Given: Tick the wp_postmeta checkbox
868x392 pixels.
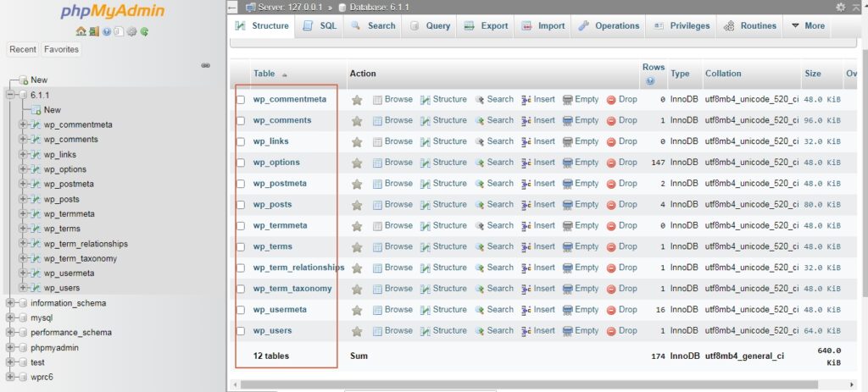Looking at the screenshot, I should [241, 184].
